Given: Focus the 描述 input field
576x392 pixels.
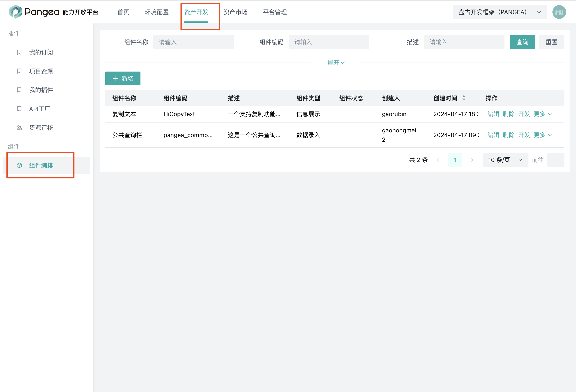Looking at the screenshot, I should [x=464, y=42].
